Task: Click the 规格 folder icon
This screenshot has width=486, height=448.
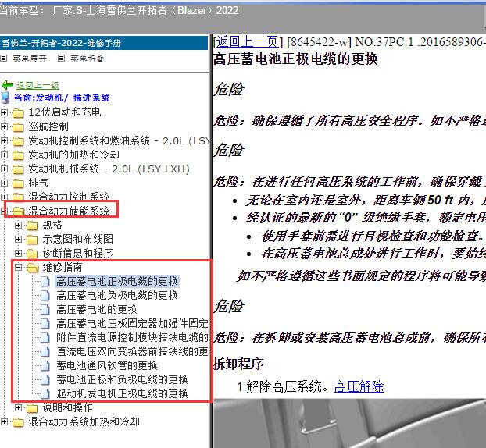Action: [x=32, y=226]
